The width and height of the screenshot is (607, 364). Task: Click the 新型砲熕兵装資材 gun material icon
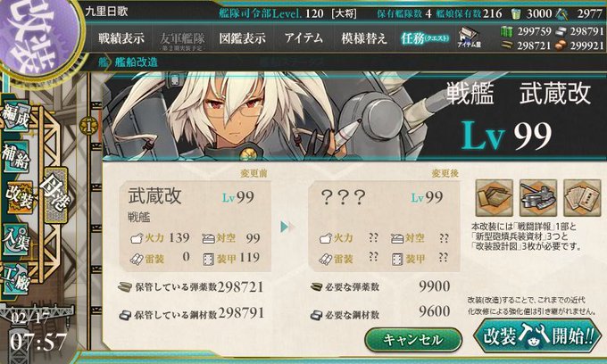tap(538, 198)
